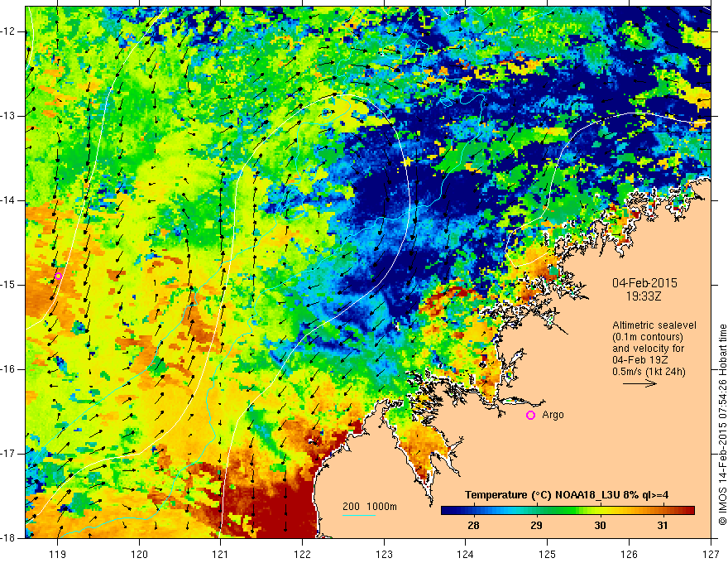Click the 0.5m/s velocity reference arrow

(639, 383)
